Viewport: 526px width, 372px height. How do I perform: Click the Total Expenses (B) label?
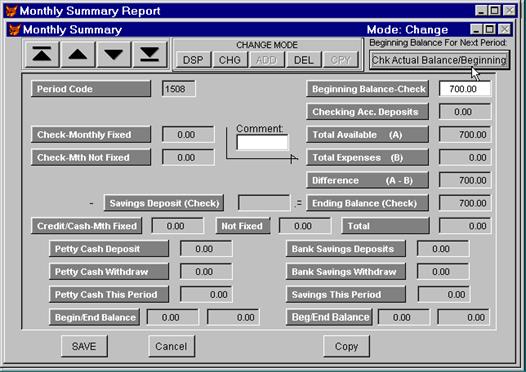[x=368, y=157]
